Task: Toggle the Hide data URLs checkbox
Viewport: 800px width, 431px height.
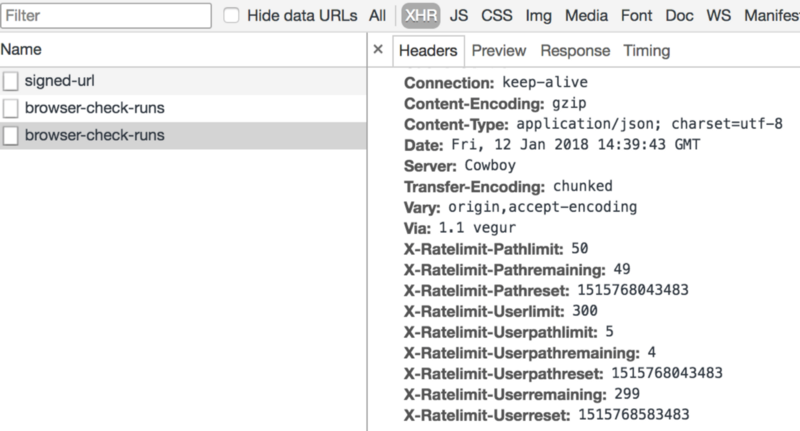Action: (x=231, y=15)
